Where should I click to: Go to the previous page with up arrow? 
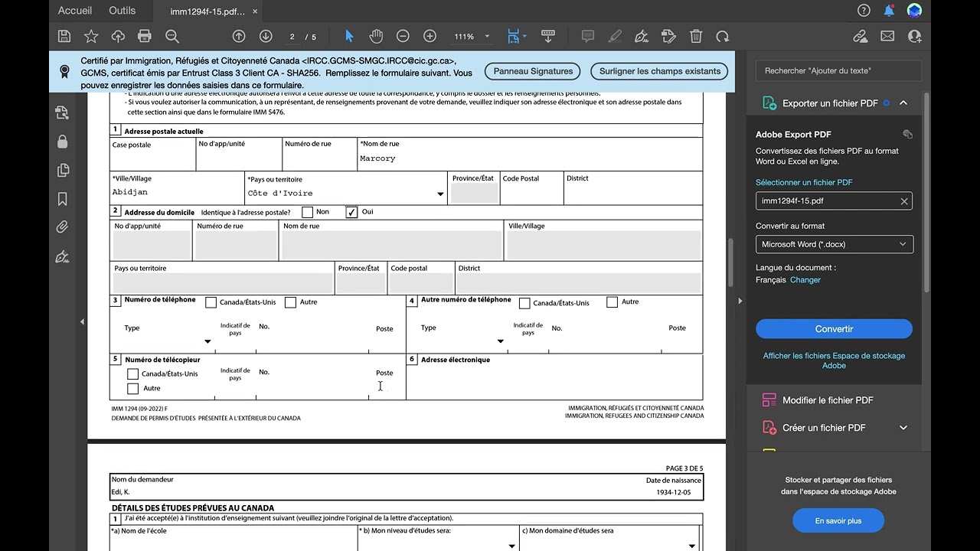[x=239, y=36]
